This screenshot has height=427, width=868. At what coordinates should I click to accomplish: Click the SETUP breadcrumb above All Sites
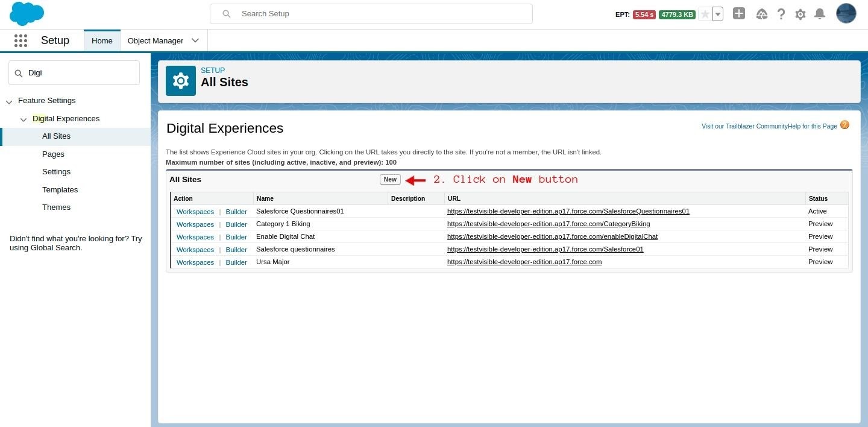[213, 71]
